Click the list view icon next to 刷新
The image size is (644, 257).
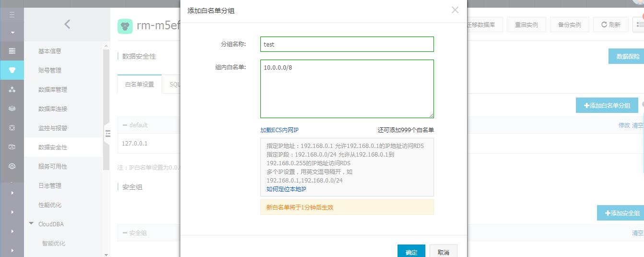point(639,24)
